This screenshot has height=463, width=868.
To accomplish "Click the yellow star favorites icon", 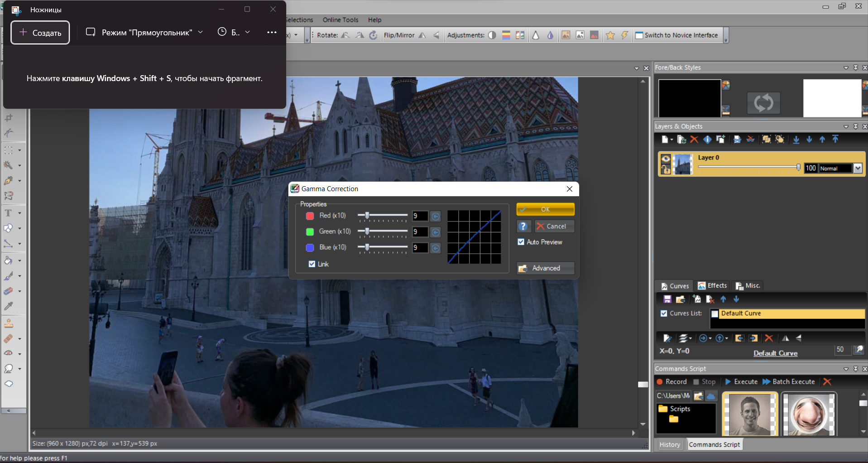I will [x=610, y=35].
